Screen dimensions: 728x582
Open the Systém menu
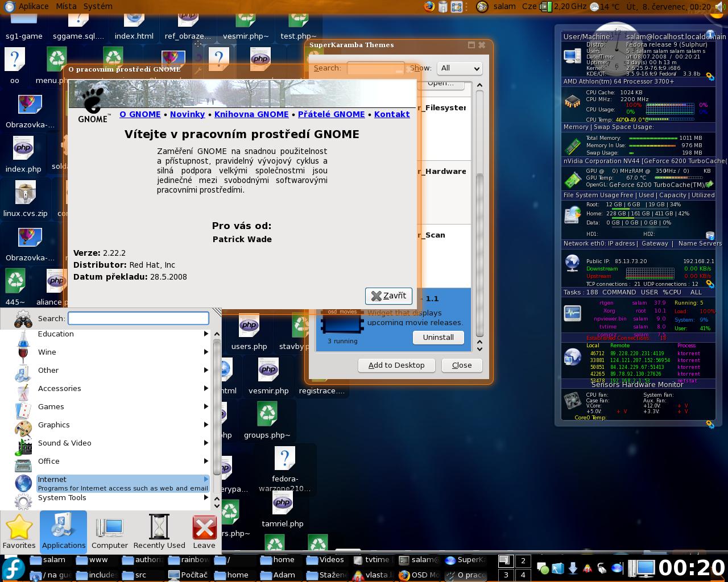98,7
